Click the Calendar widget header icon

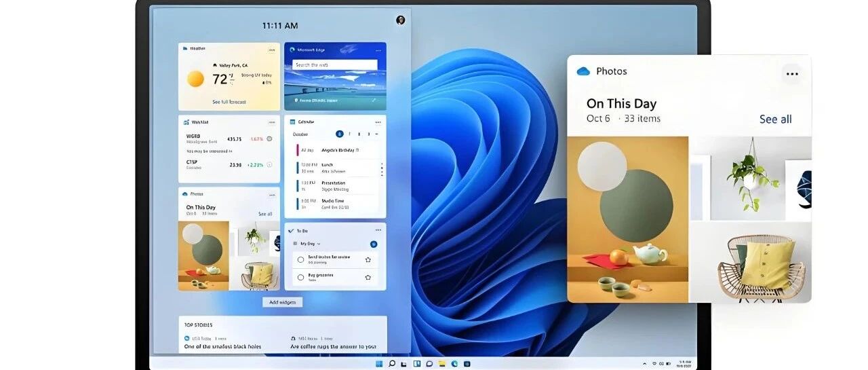point(292,122)
